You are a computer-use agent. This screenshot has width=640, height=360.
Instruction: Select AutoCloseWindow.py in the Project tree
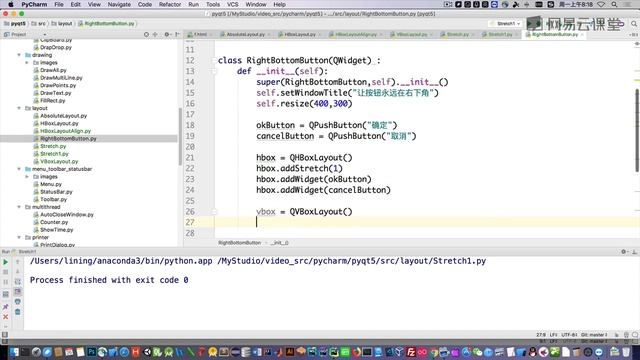(67, 215)
